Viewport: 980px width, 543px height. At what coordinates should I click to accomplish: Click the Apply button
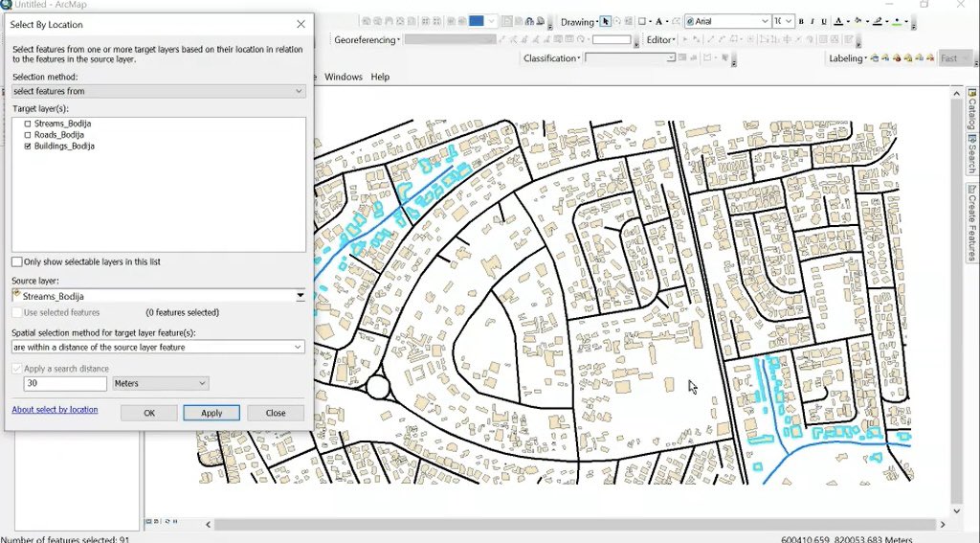(x=212, y=413)
